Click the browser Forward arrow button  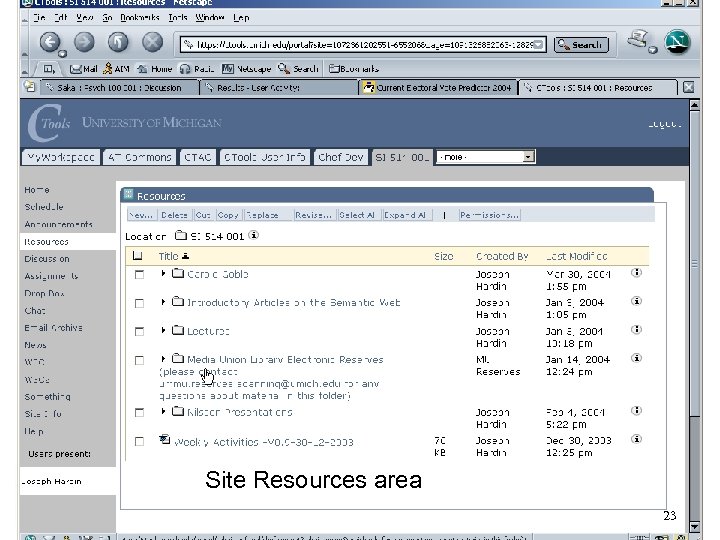tap(84, 42)
